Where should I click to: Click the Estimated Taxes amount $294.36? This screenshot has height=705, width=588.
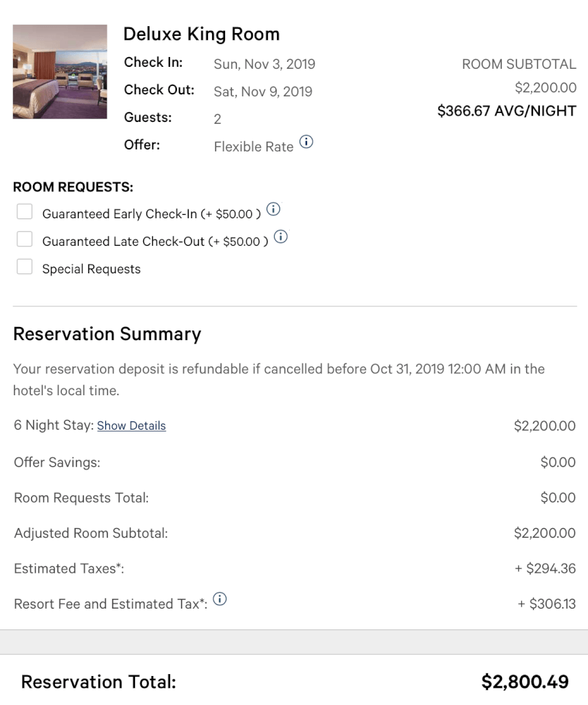pyautogui.click(x=545, y=568)
